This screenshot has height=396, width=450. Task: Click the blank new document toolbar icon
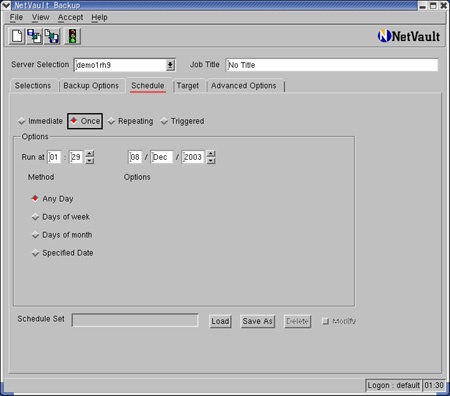click(17, 36)
